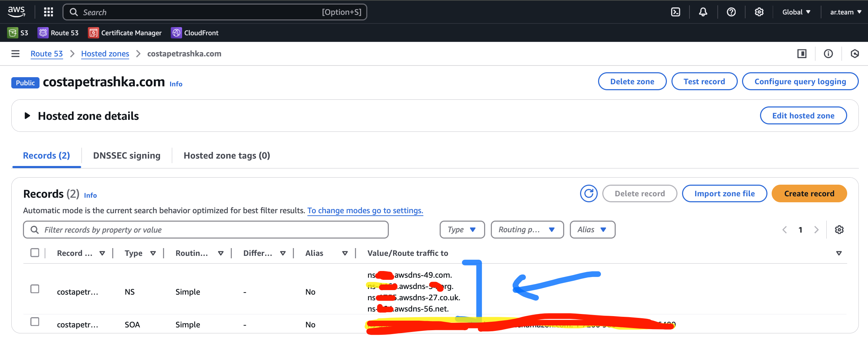
Task: Open the records table preferences gear
Action: pos(839,230)
